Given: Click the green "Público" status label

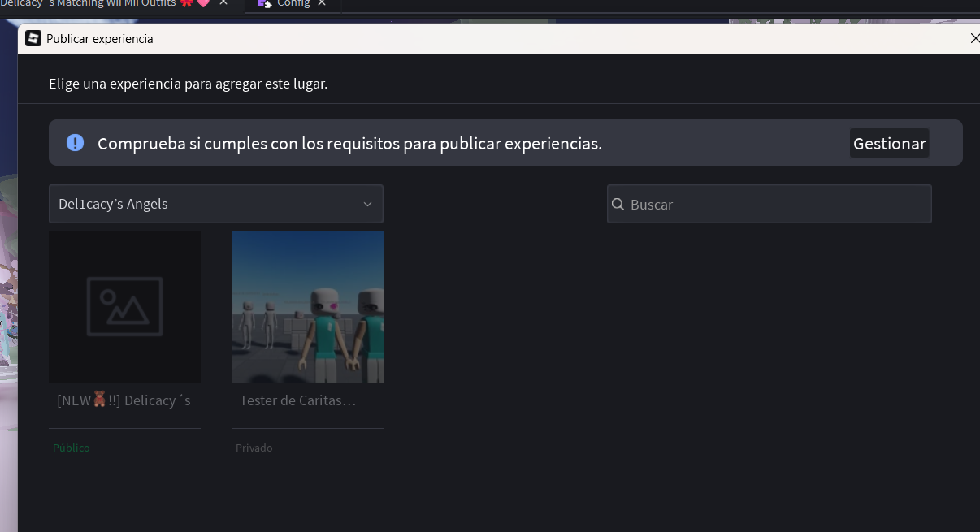Looking at the screenshot, I should [x=72, y=448].
